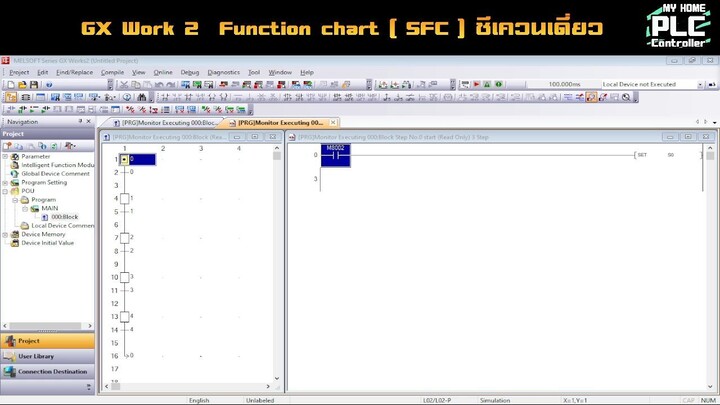The image size is (720, 405).
Task: Expand the Device Memory node
Action: click(5, 235)
